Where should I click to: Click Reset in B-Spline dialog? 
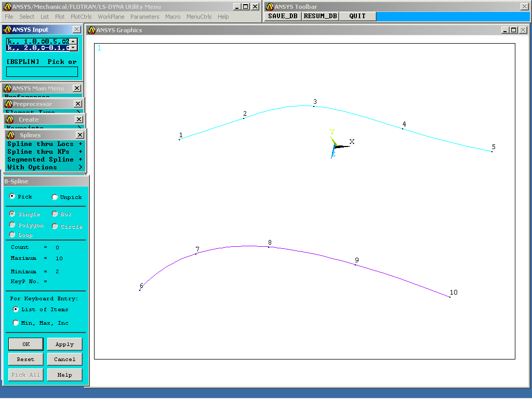point(26,360)
